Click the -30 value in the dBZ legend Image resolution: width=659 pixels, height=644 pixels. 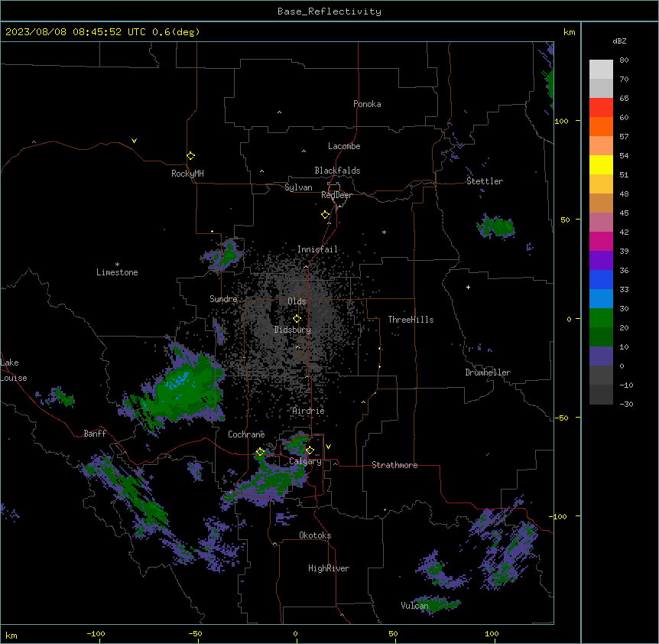(626, 404)
